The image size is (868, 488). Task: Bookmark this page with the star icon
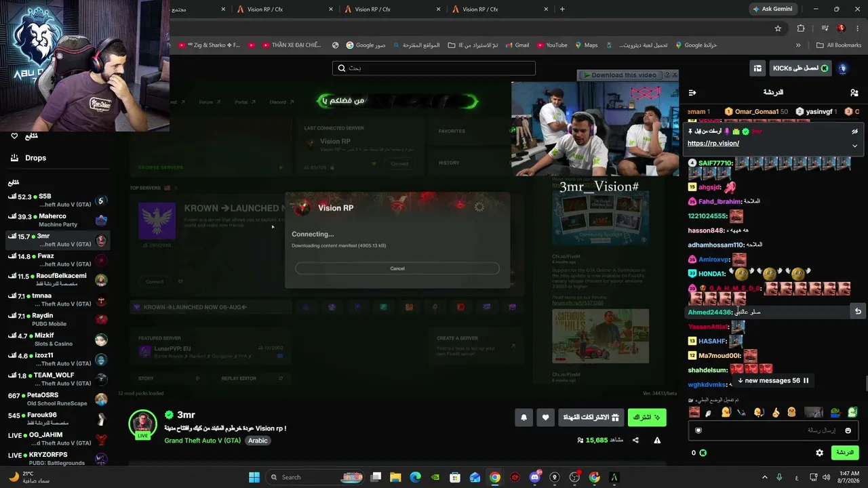click(778, 28)
